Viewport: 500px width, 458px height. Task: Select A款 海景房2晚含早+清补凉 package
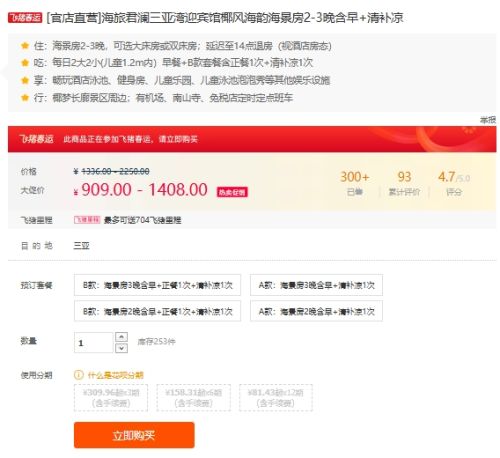[316, 311]
